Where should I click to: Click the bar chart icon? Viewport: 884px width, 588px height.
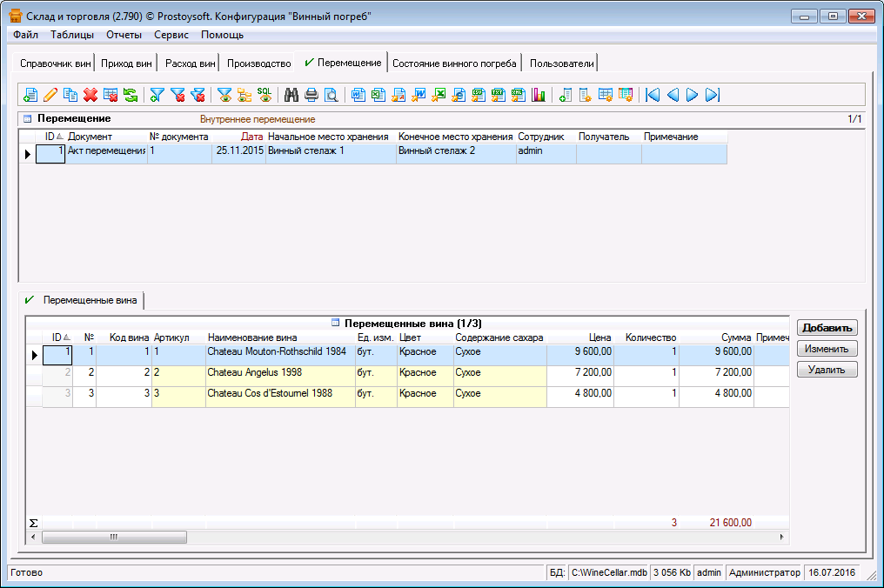[x=538, y=95]
